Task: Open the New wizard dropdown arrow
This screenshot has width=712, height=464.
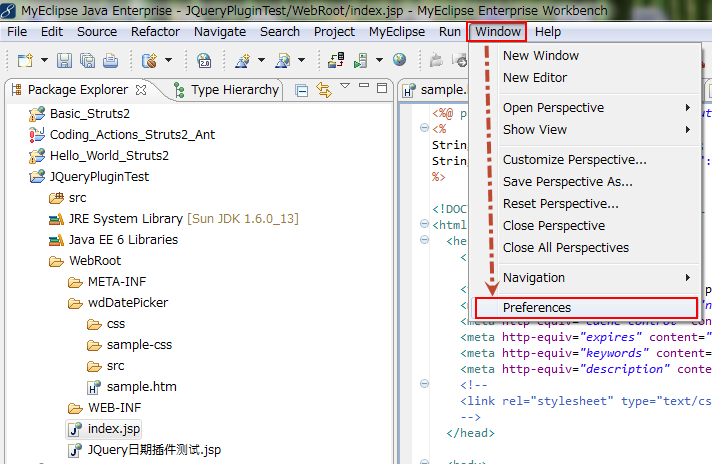Action: (x=44, y=60)
